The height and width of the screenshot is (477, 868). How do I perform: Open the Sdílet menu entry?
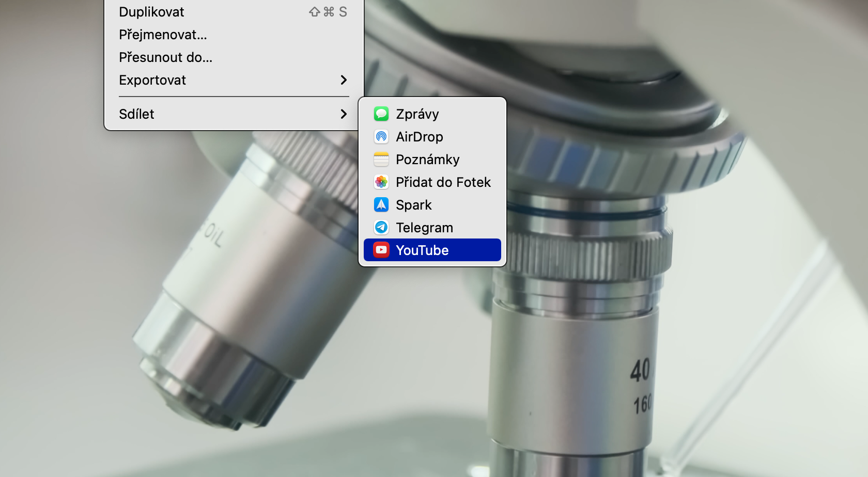pos(234,114)
